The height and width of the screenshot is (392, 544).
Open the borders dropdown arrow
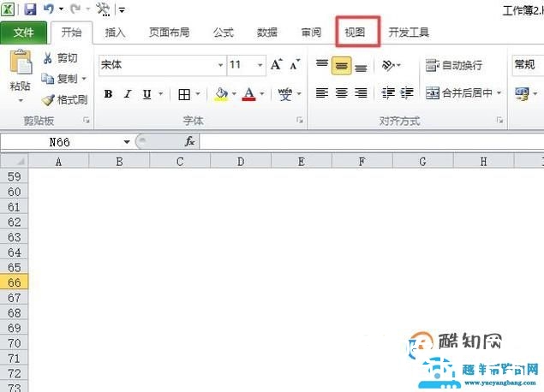[198, 94]
